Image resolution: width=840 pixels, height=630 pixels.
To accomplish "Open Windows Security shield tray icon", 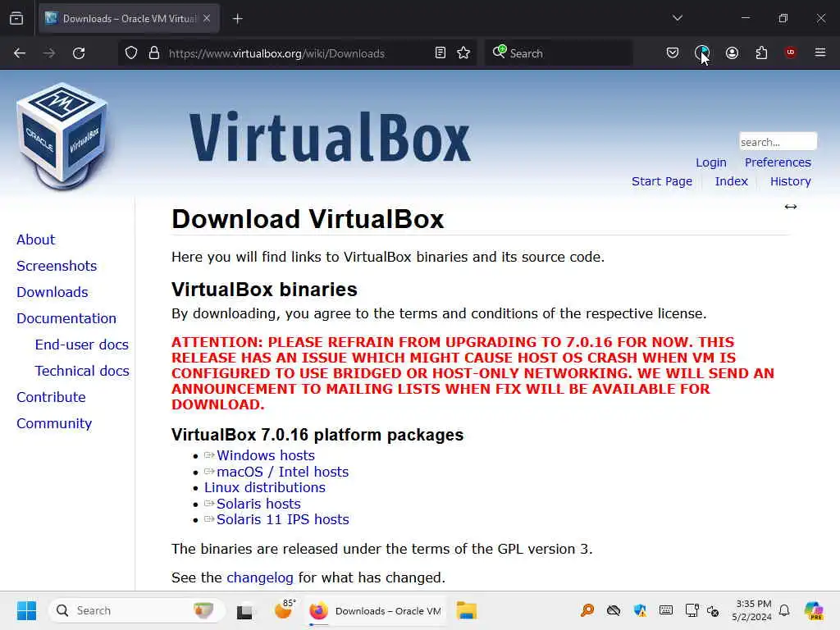I will [640, 610].
